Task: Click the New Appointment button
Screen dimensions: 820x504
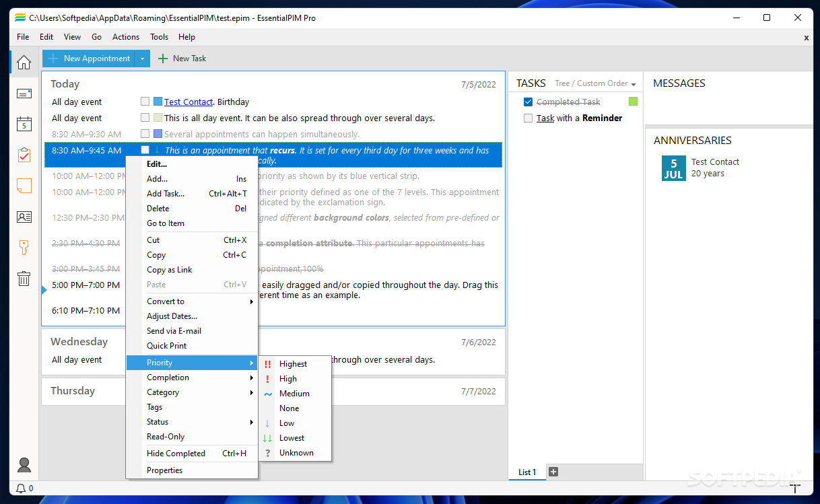Action: (x=89, y=59)
